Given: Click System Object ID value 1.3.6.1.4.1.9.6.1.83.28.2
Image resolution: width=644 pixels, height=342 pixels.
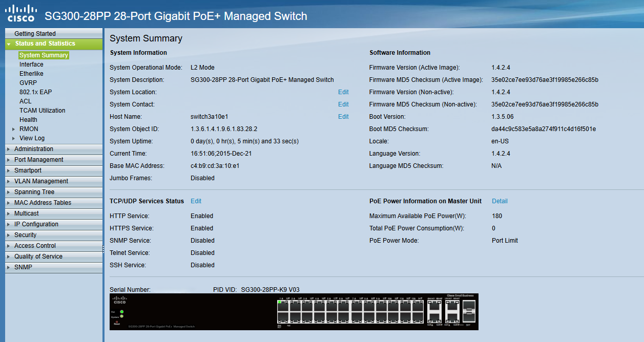Looking at the screenshot, I should [224, 129].
